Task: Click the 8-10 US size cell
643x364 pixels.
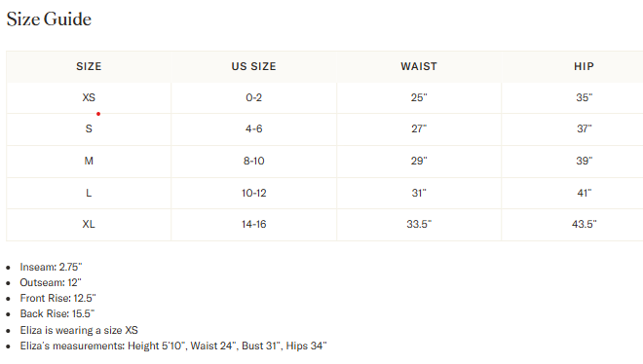Action: point(254,161)
